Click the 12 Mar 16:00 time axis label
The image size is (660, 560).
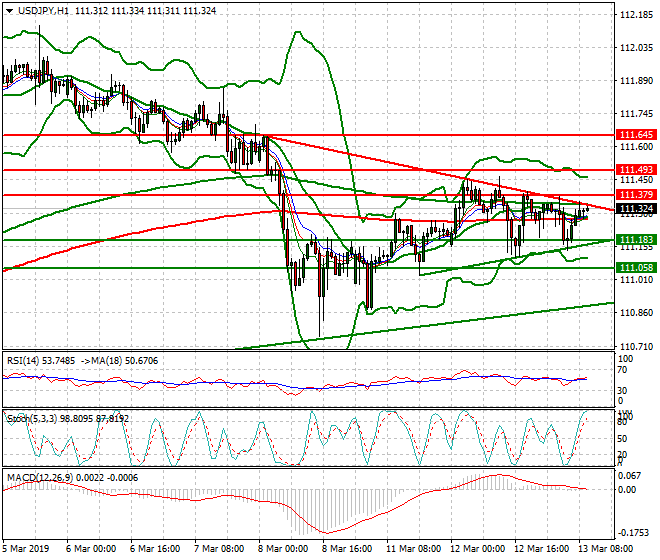[x=541, y=549]
